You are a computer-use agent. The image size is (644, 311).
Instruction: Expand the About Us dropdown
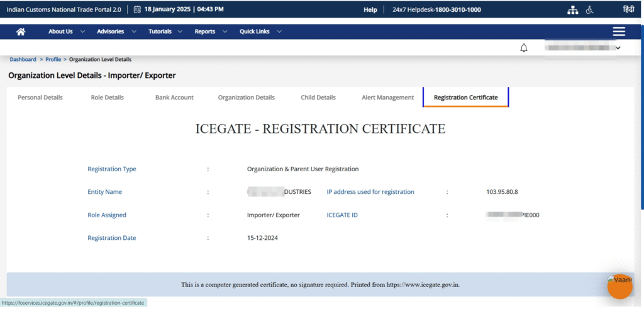click(65, 31)
